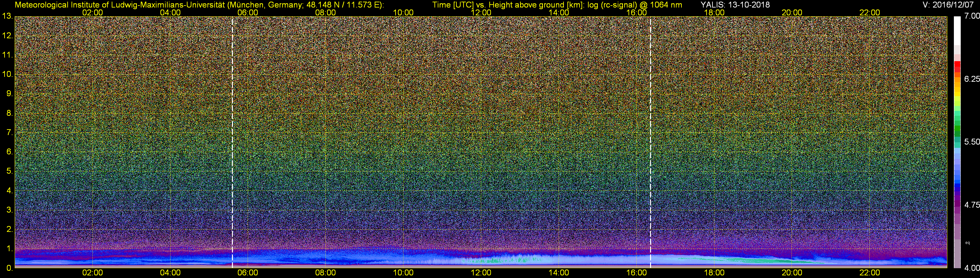Click the 10:00 label on the bottom time axis
Screen dimensions: 980x278
[x=403, y=273]
